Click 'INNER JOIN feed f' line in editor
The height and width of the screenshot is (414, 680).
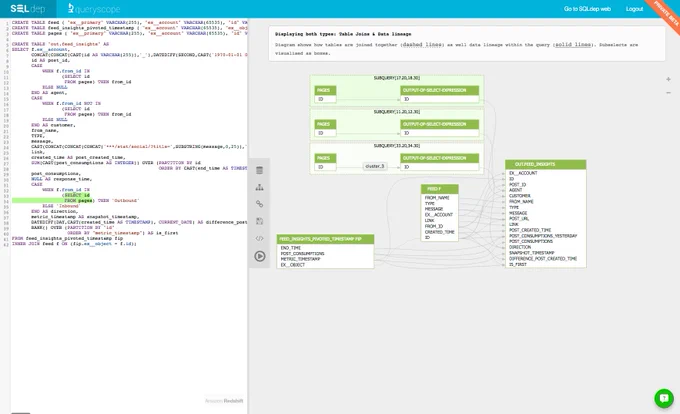click(74, 244)
